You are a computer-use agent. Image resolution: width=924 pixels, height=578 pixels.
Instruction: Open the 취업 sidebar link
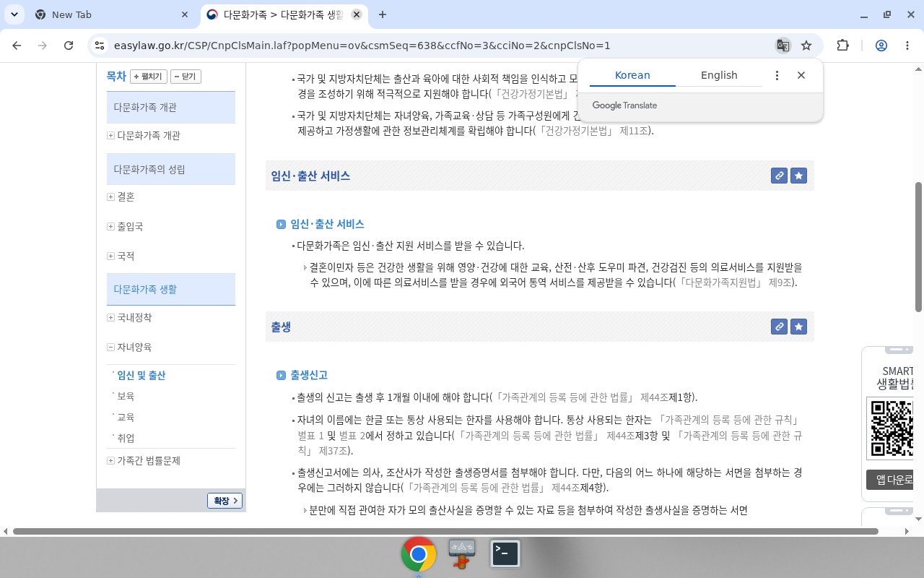point(126,439)
